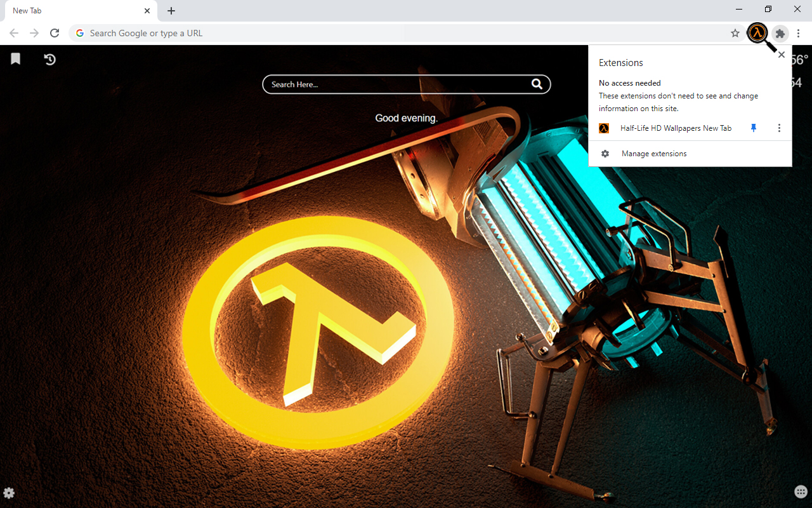Open Chrome's three-dot menu
Viewport: 812px width, 508px height.
pyautogui.click(x=799, y=33)
